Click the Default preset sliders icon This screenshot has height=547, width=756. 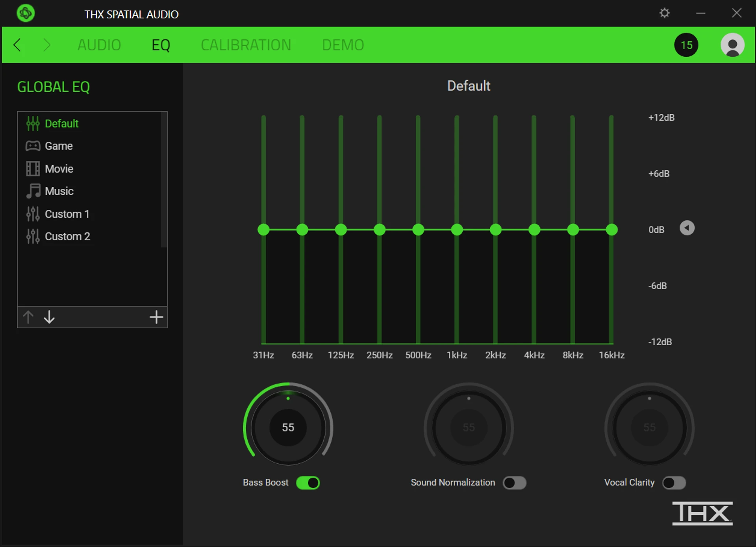click(x=33, y=124)
